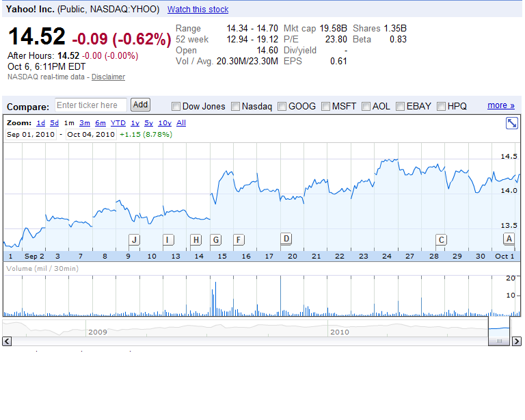The height and width of the screenshot is (420, 525).
Task: Choose the 1y zoom range
Action: pyautogui.click(x=135, y=123)
